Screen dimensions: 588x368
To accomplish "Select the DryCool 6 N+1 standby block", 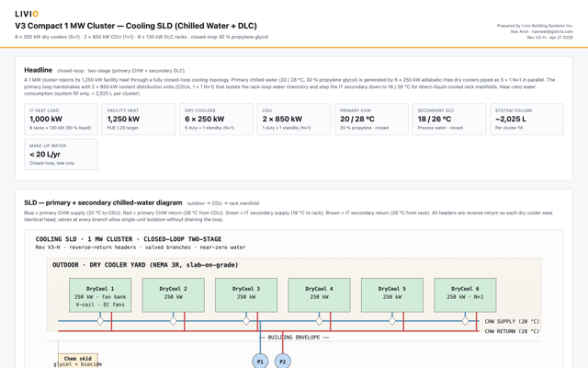I will (465, 295).
